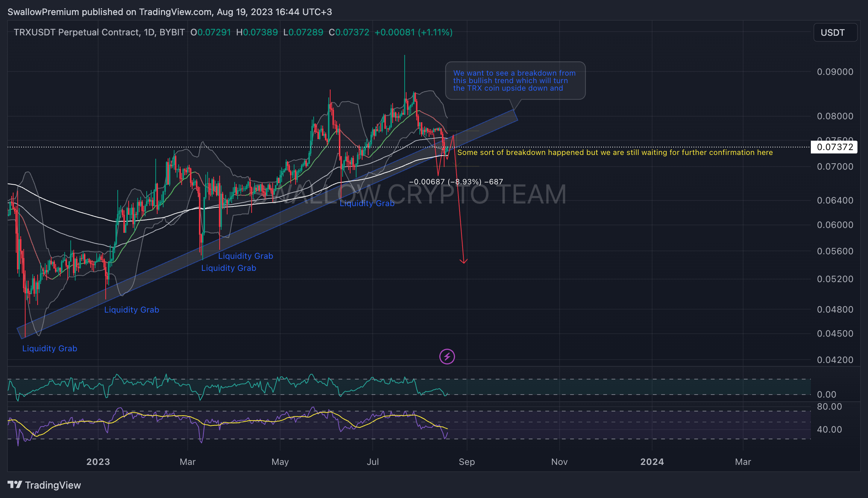Click the upper Liquidity Grab label near March
The height and width of the screenshot is (498, 868).
[x=246, y=256]
